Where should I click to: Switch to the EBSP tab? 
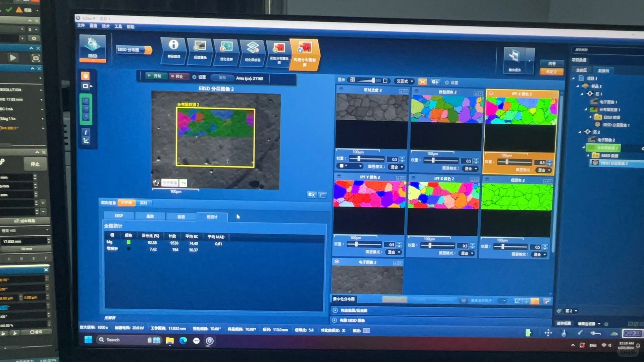pos(119,216)
